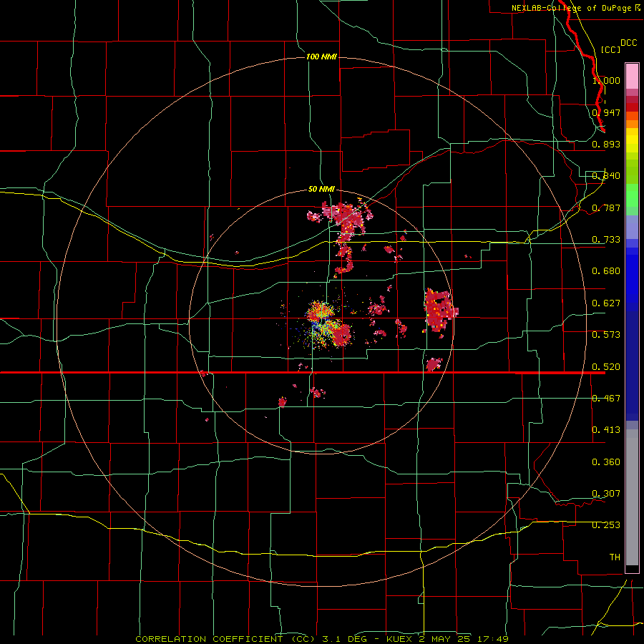This screenshot has width=644, height=644.
Task: Click the 0.947 scale value
Action: click(606, 112)
